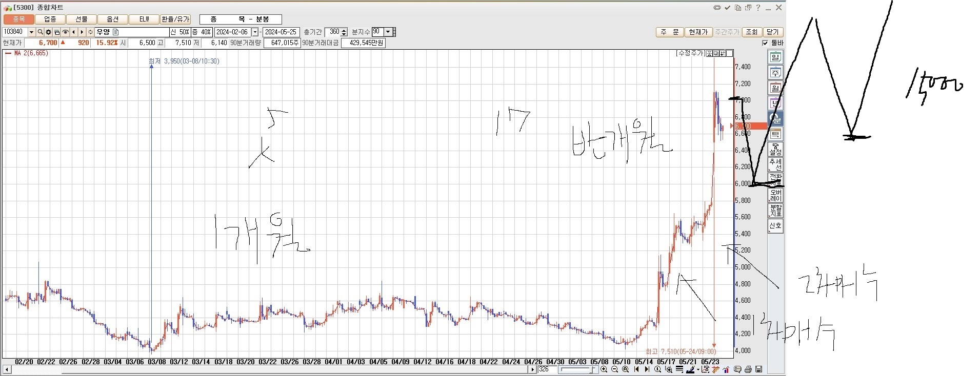Click the 조회 button
Image resolution: width=980 pixels, height=376 pixels.
[x=751, y=32]
